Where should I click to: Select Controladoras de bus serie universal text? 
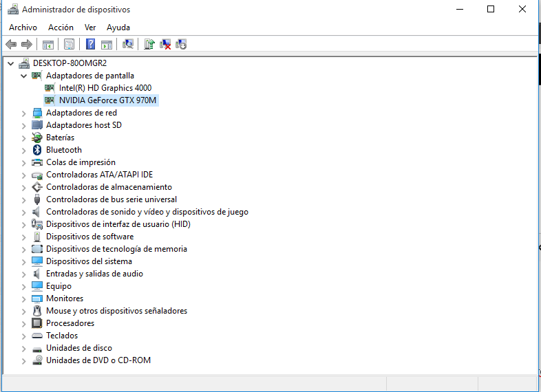(x=112, y=199)
